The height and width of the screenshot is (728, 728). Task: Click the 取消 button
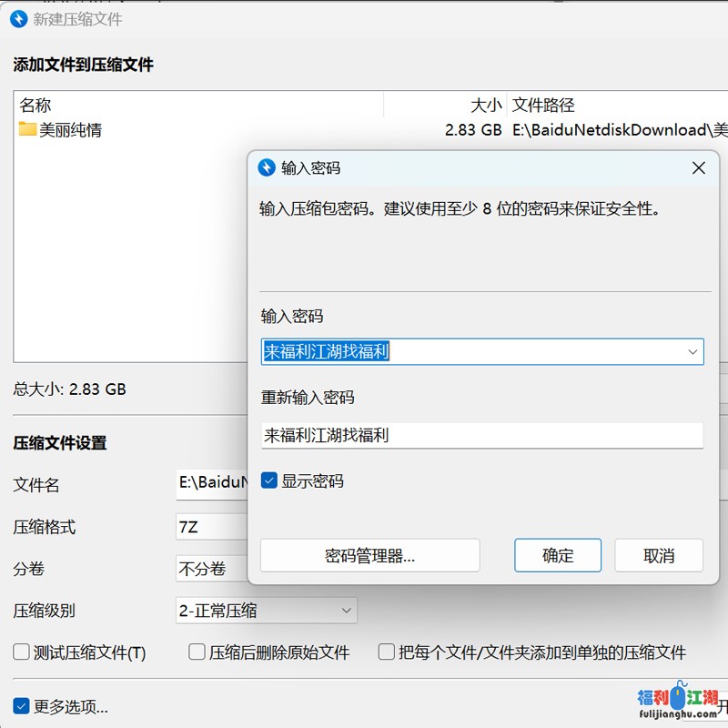coord(658,555)
